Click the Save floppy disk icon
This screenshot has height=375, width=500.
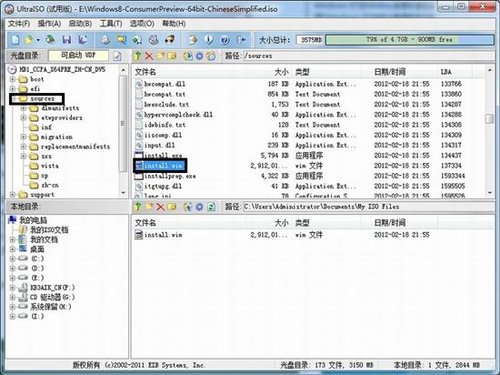67,40
